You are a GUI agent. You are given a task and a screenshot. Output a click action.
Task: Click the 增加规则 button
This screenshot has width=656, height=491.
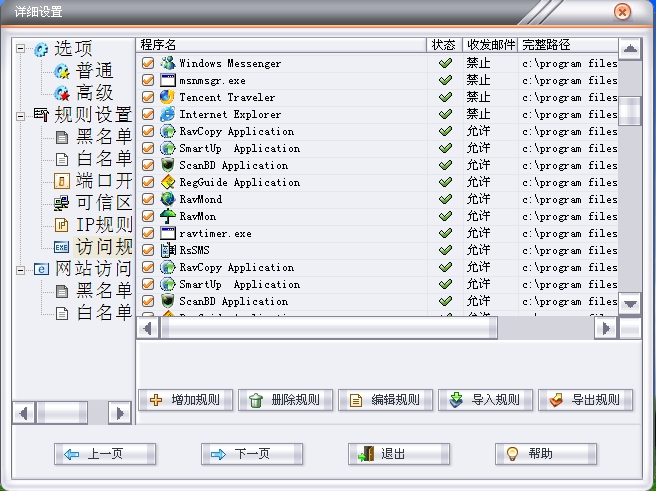(x=185, y=400)
